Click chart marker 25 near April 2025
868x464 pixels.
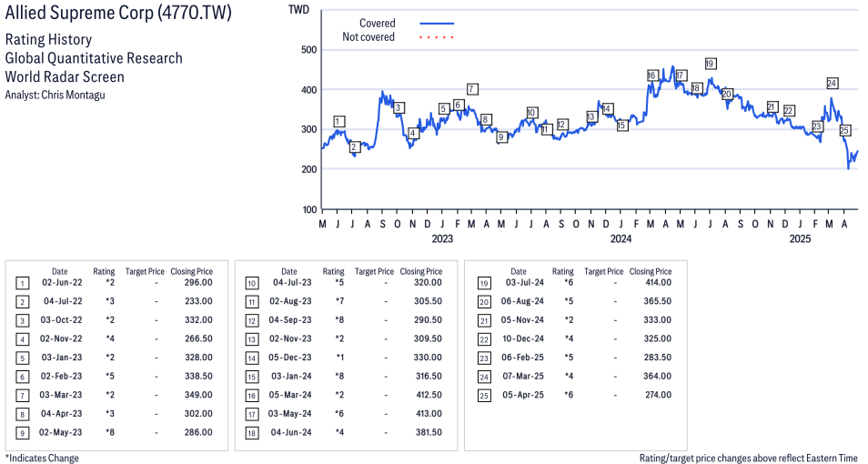point(844,131)
